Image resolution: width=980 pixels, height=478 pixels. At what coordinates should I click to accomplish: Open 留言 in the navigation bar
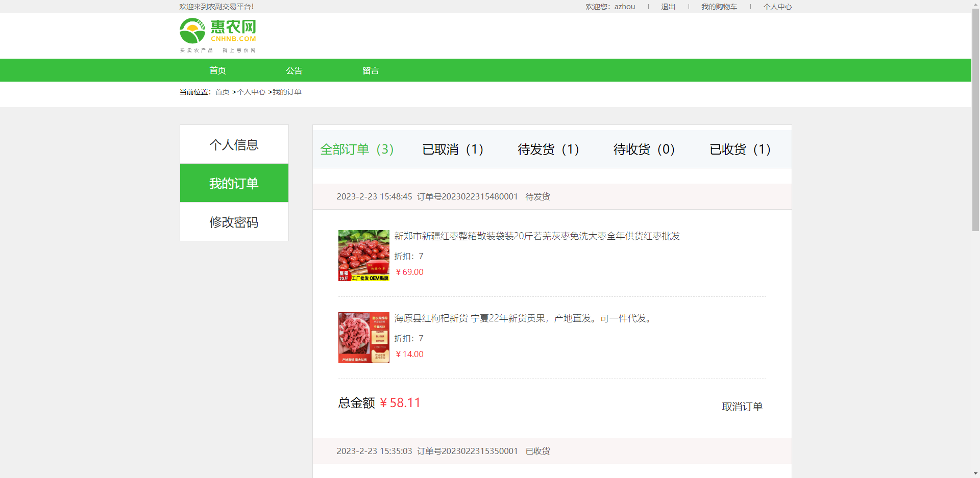point(371,70)
